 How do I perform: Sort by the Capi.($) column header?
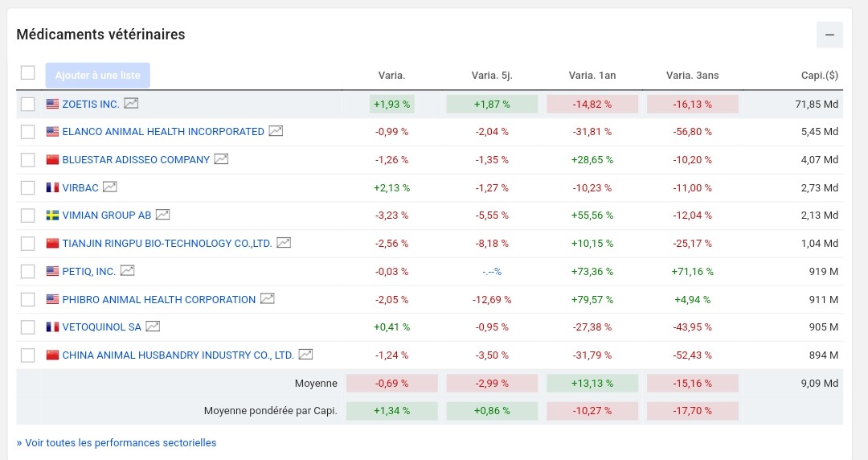tap(819, 76)
